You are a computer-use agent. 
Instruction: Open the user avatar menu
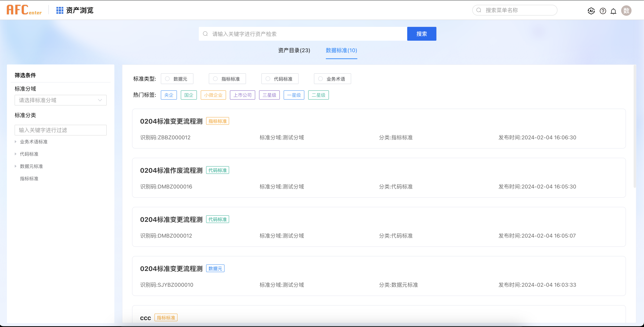(x=626, y=11)
